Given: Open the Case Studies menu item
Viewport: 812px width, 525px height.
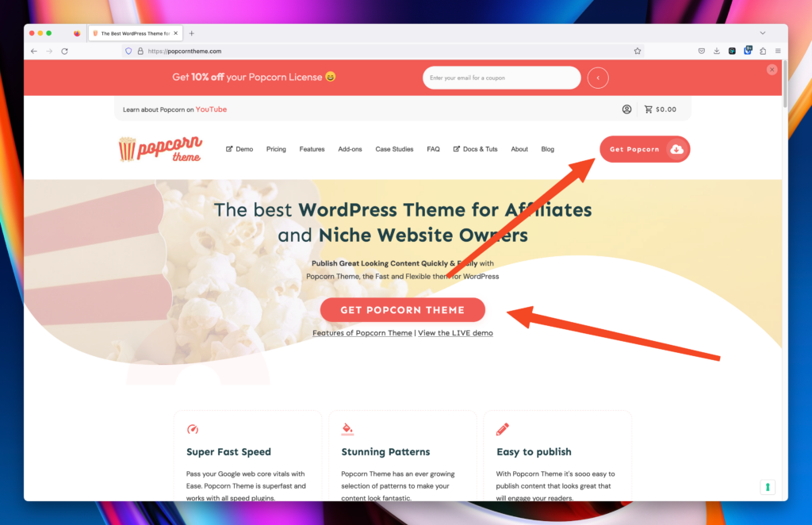Looking at the screenshot, I should [394, 149].
